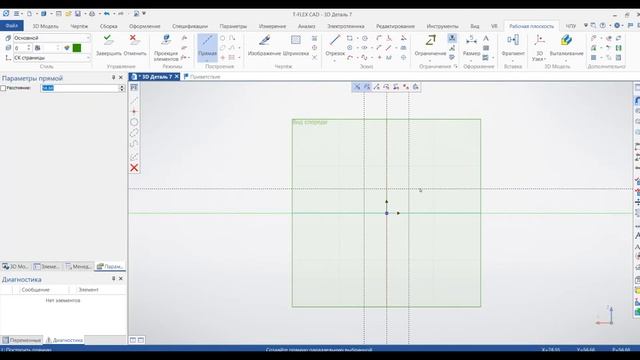Viewport: 640px width, 360px height.
Task: Open the Ограничения group dialog launcher
Action: pyautogui.click(x=456, y=66)
